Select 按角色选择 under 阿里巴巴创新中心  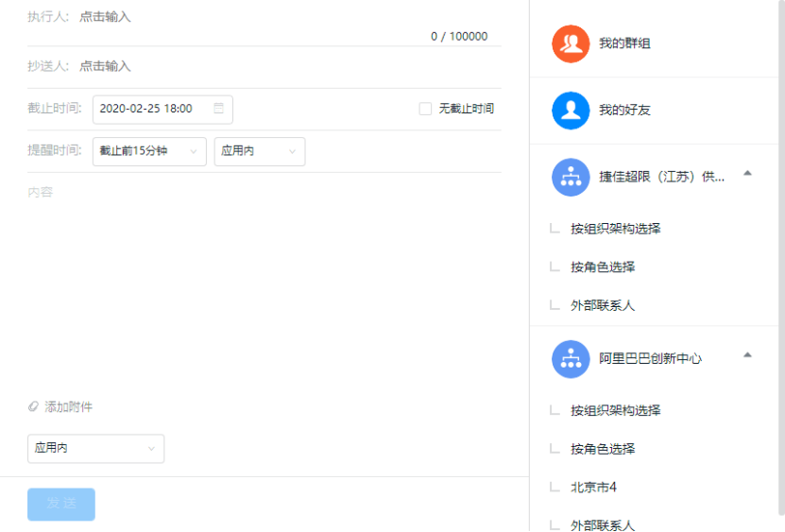(x=603, y=449)
